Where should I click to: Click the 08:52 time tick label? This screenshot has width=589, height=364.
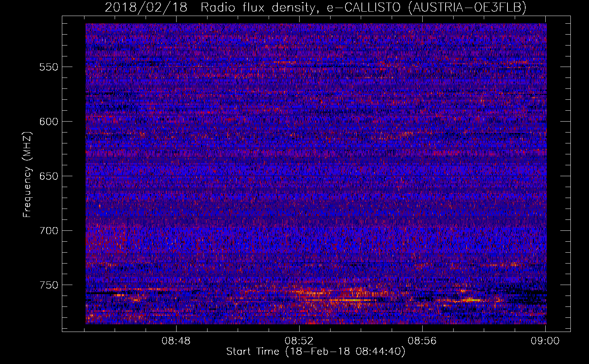tap(299, 341)
